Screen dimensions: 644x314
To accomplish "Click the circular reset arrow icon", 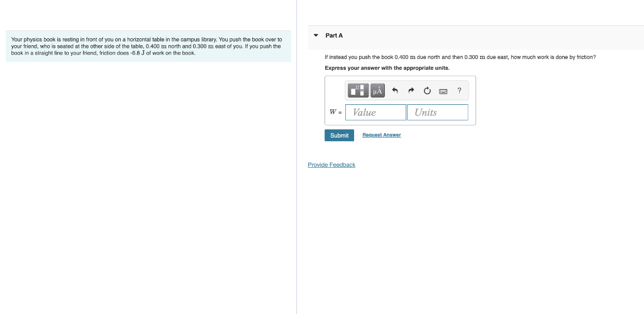I will tap(427, 90).
